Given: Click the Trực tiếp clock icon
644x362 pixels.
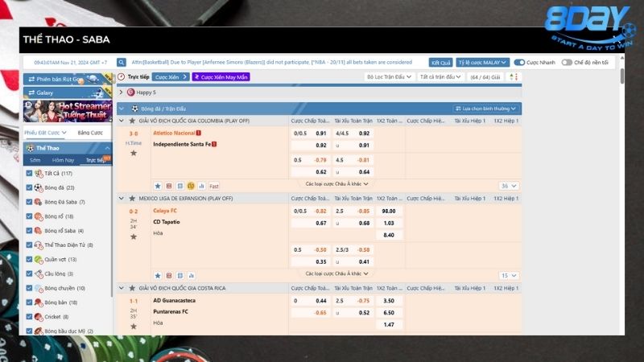Looking at the screenshot, I should tap(122, 76).
